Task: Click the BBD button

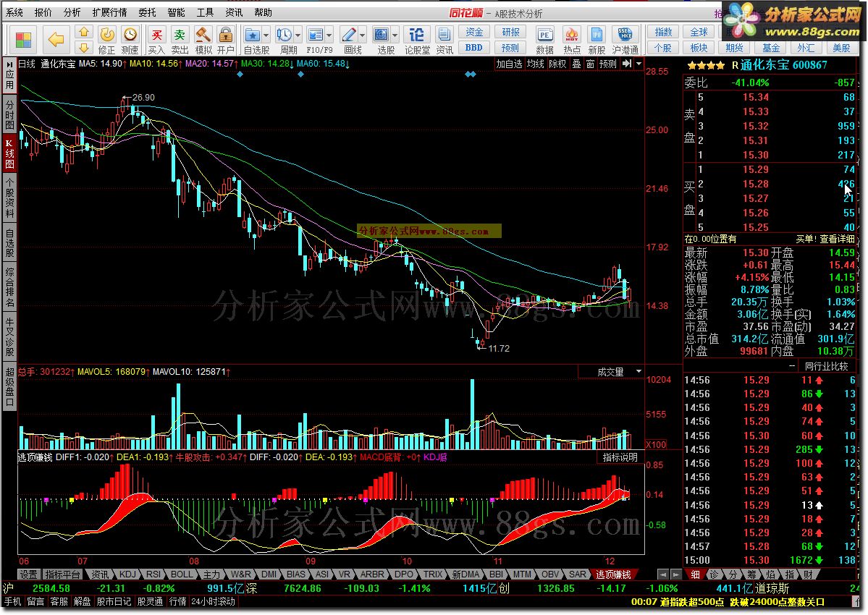Action: pyautogui.click(x=474, y=48)
